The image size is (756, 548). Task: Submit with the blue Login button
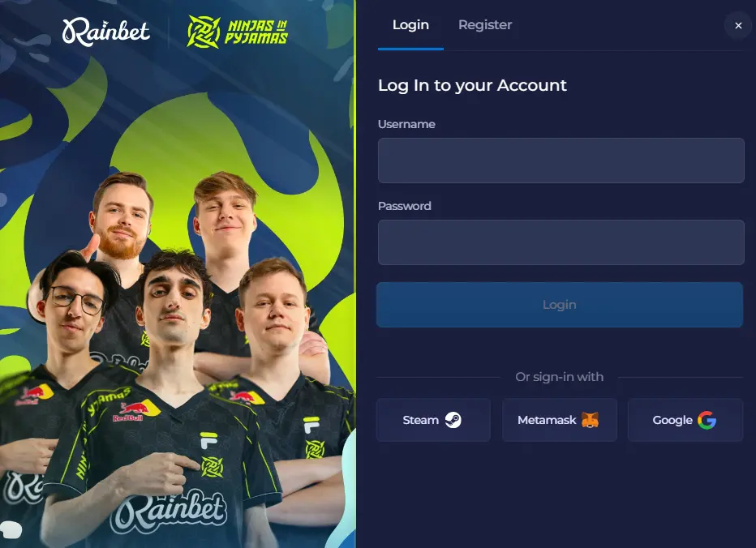[x=559, y=305]
